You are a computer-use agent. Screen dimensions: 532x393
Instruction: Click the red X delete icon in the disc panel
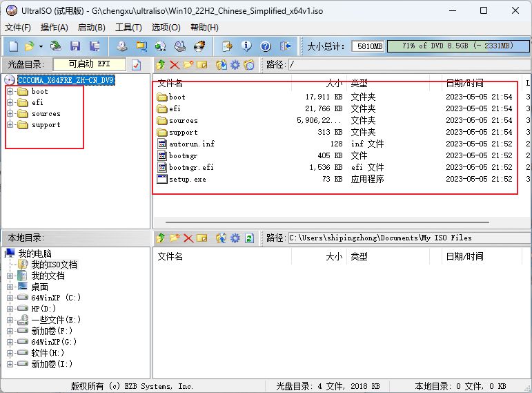point(174,65)
